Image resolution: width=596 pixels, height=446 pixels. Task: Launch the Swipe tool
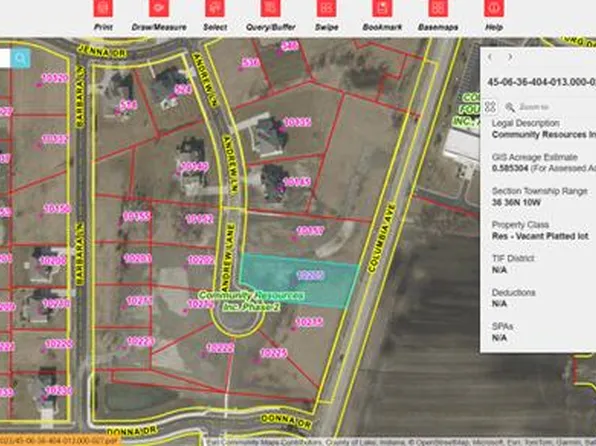point(327,8)
